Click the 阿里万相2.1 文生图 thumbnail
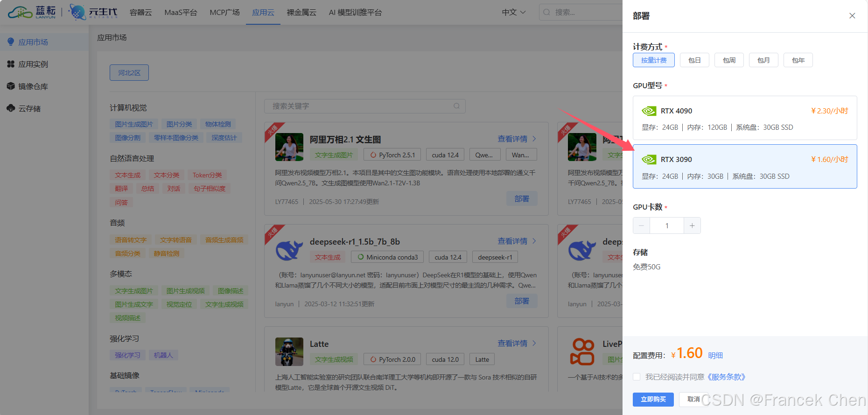 tap(289, 147)
